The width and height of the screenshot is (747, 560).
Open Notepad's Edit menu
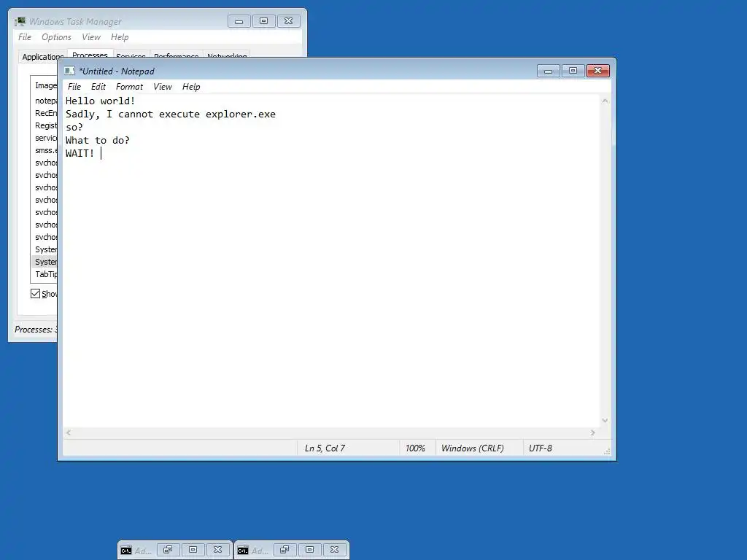[x=98, y=87]
